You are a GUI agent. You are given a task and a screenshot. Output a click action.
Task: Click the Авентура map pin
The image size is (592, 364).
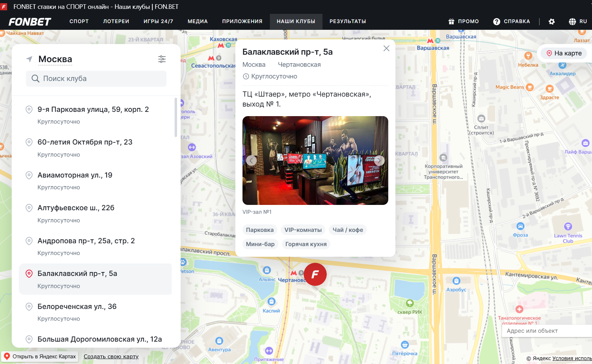219,341
